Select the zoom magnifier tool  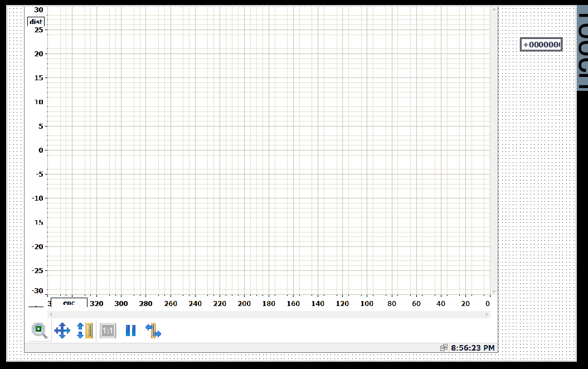pyautogui.click(x=40, y=331)
